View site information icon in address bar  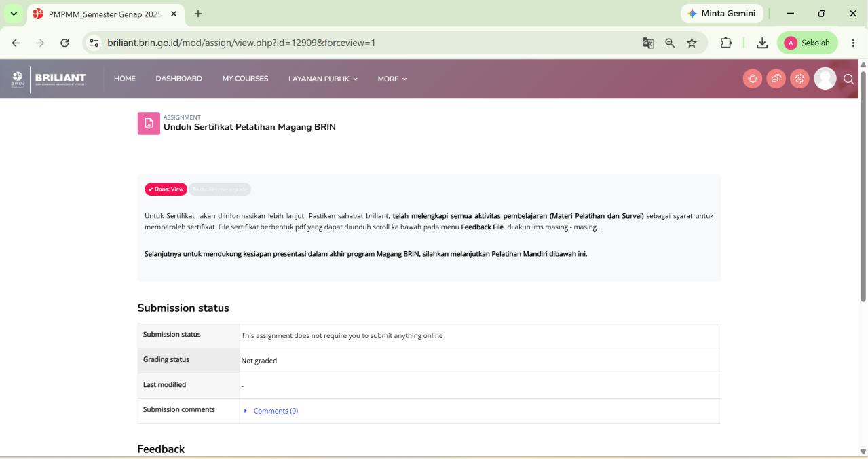(94, 43)
